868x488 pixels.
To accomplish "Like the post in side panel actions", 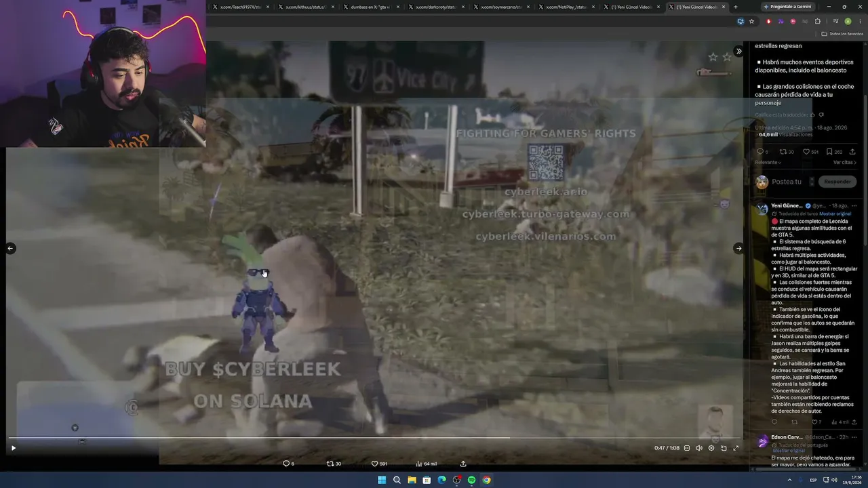I will click(806, 152).
